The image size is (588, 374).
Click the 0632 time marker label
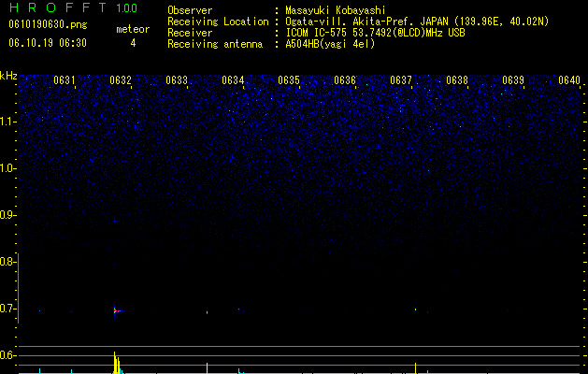tap(121, 80)
